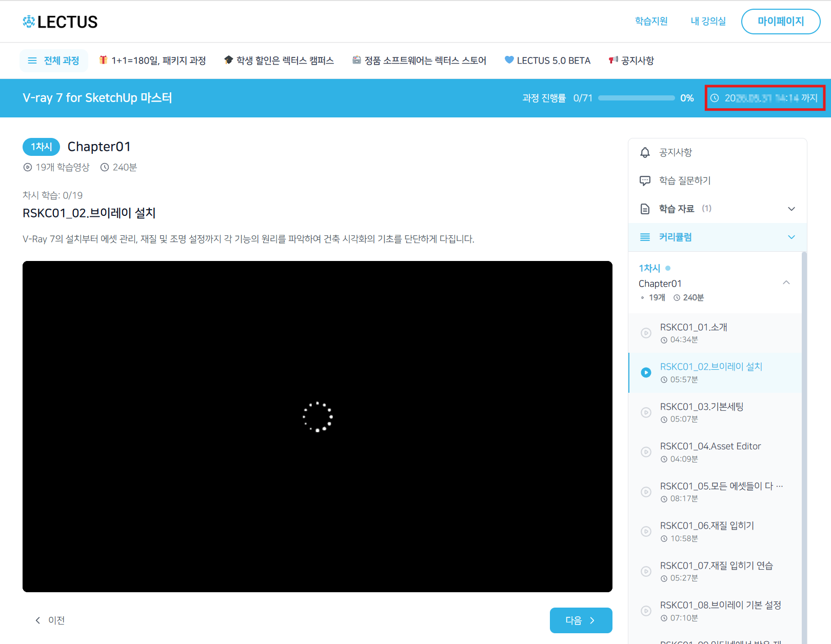Click the blue heart icon
Image resolution: width=831 pixels, height=644 pixels.
509,60
